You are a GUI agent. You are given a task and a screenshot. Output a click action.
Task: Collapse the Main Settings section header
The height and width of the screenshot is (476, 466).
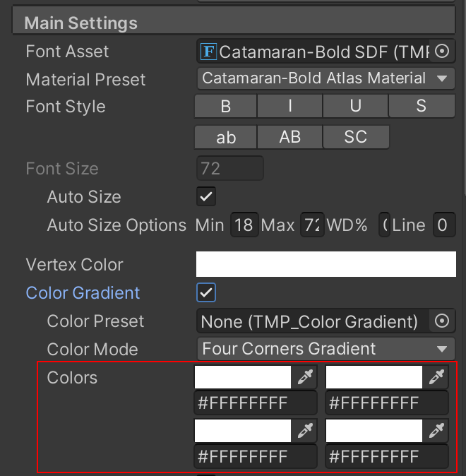pyautogui.click(x=81, y=23)
